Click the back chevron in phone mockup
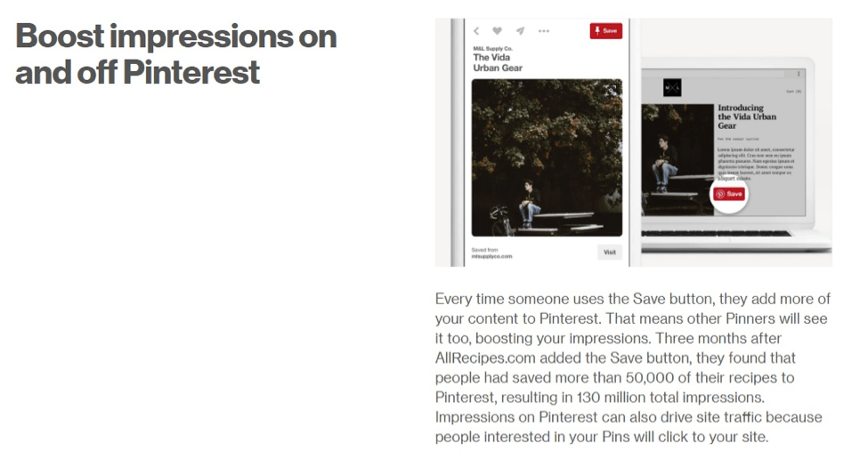The height and width of the screenshot is (459, 868). click(x=476, y=31)
